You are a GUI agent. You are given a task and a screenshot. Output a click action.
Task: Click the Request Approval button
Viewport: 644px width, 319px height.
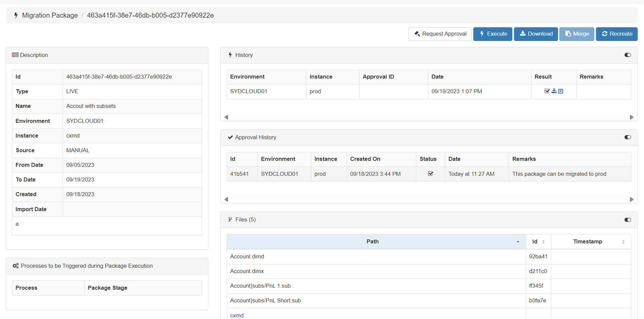pyautogui.click(x=440, y=34)
